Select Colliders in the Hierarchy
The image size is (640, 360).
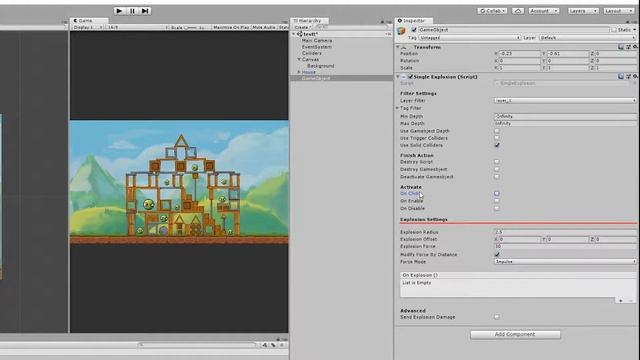tap(311, 53)
